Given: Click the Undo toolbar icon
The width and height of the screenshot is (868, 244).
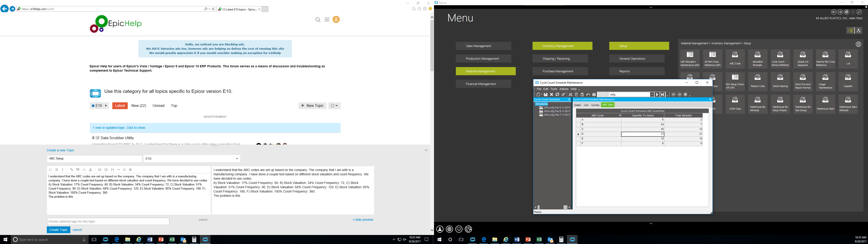Looking at the screenshot, I should tap(588, 95).
